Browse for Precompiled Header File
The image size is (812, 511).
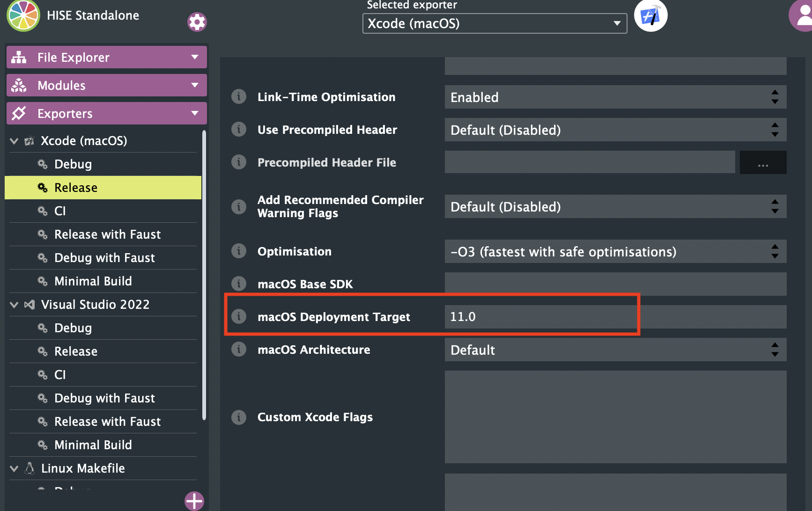(x=763, y=162)
